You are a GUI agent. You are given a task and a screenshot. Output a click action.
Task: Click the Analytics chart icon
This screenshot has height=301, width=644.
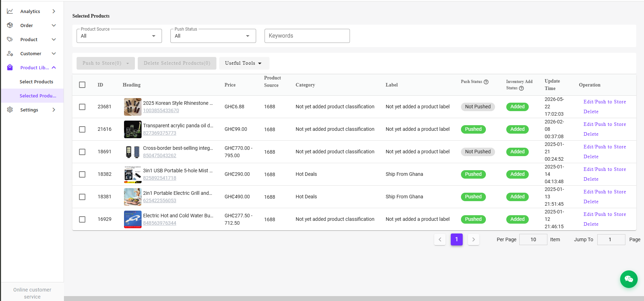click(10, 11)
